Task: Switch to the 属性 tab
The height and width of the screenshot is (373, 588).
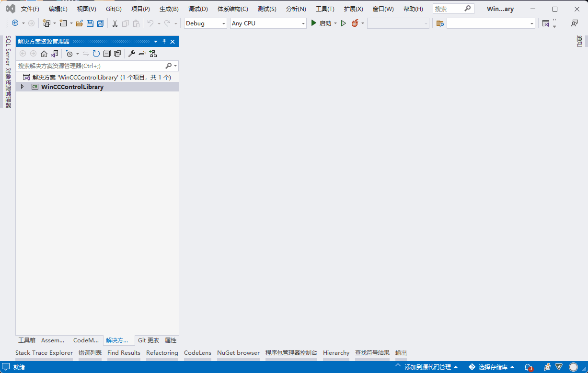Action: click(x=171, y=340)
